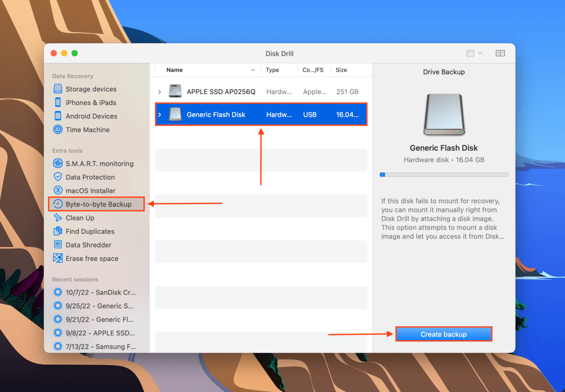The height and width of the screenshot is (392, 565).
Task: Open Clean Up tool
Action: click(74, 218)
